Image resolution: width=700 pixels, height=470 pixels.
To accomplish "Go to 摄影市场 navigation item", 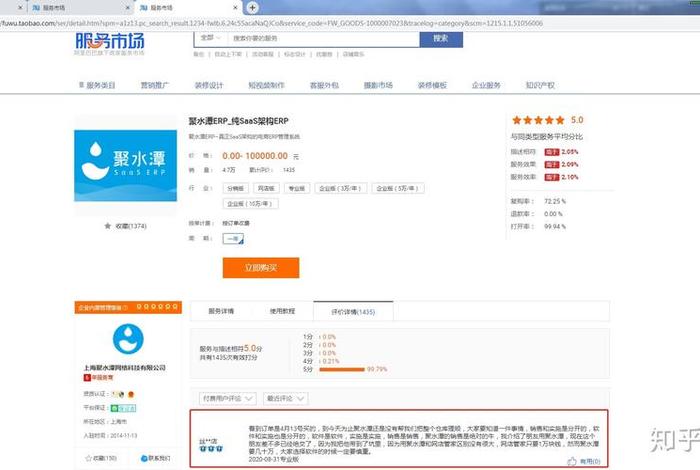I will (x=378, y=85).
